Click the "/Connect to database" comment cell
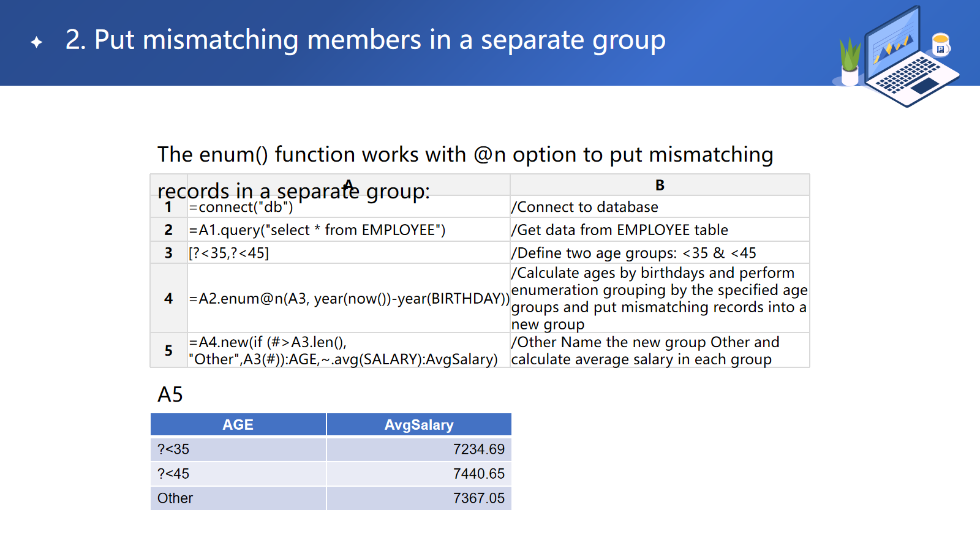980x551 pixels. [x=585, y=208]
